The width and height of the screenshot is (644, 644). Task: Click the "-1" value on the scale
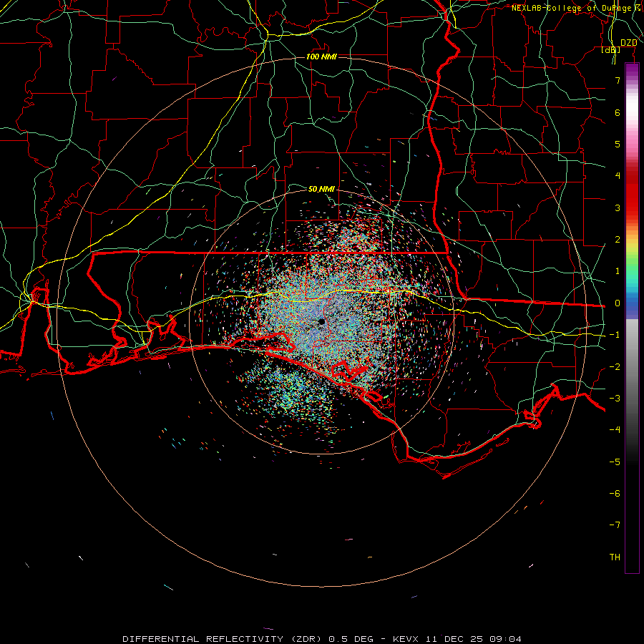click(x=615, y=335)
